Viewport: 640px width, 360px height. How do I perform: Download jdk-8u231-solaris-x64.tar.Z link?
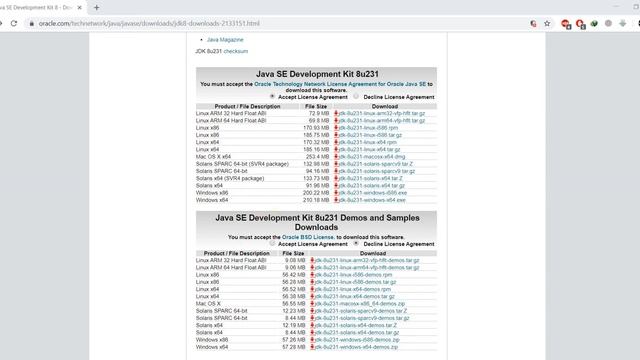[x=371, y=178]
